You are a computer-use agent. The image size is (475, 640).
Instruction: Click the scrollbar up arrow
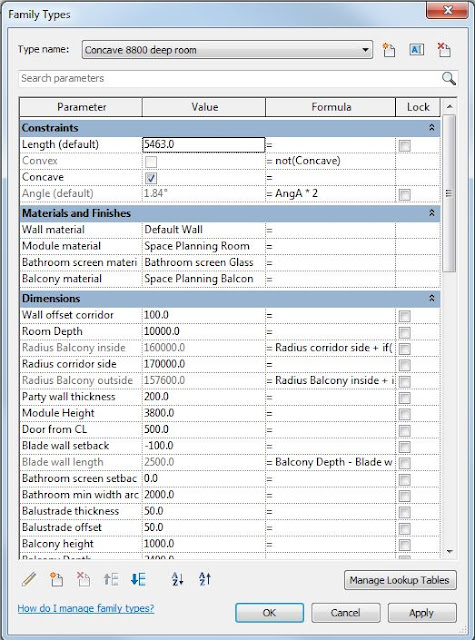(x=449, y=107)
